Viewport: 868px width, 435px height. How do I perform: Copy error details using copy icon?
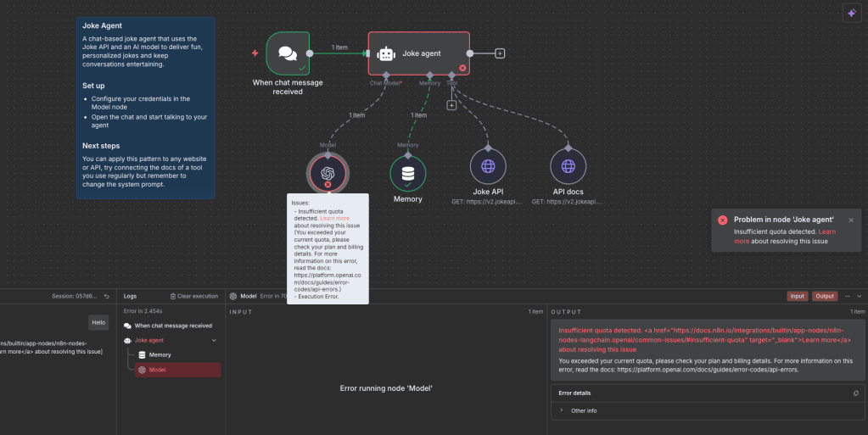pyautogui.click(x=855, y=393)
